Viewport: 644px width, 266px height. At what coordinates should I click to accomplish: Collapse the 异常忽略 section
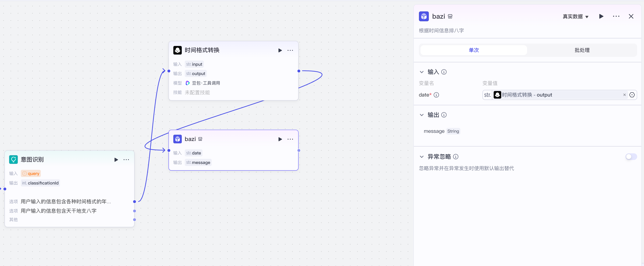[x=422, y=157]
